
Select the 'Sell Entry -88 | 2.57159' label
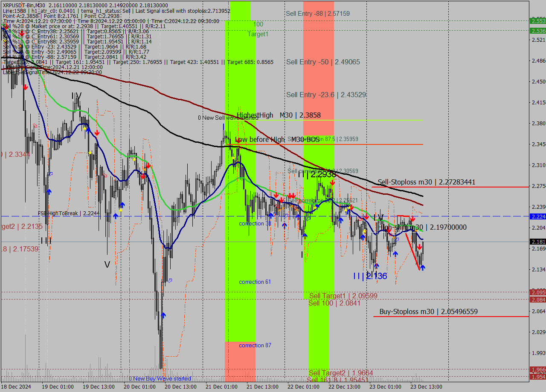pyautogui.click(x=318, y=14)
